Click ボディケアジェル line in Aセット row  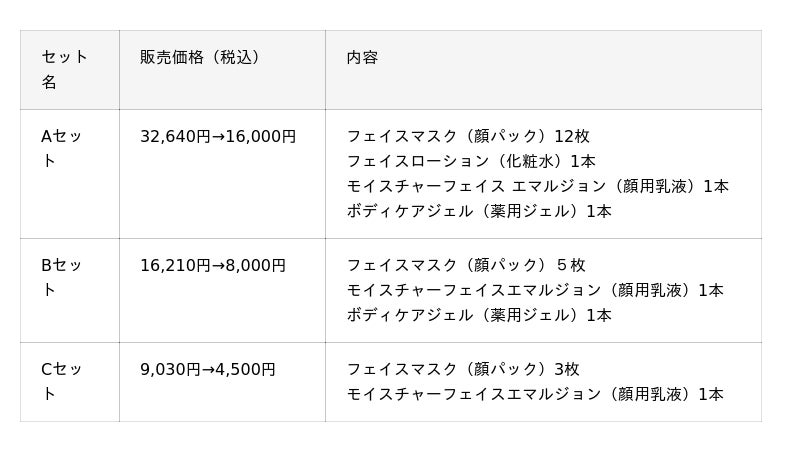479,211
